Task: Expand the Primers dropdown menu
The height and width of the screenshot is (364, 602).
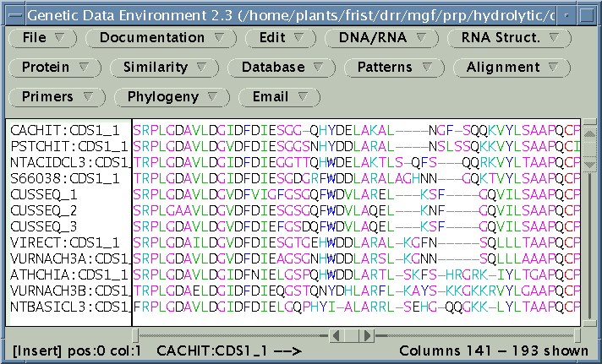Action: tap(57, 97)
